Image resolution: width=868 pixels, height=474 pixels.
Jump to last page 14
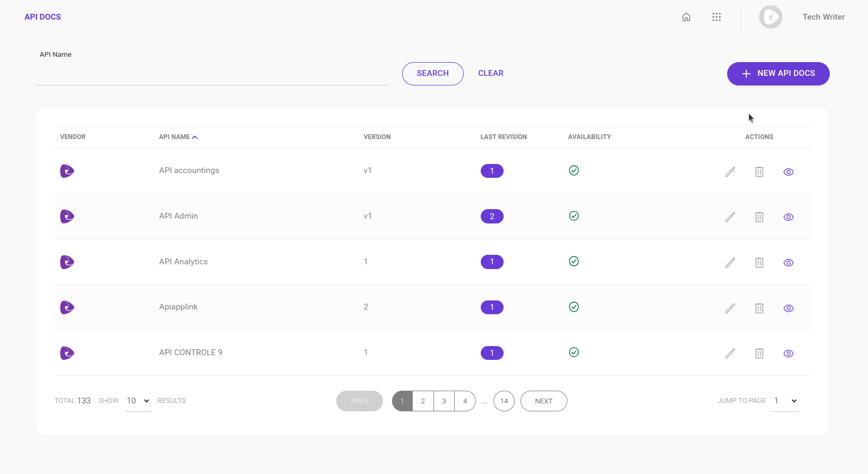504,401
